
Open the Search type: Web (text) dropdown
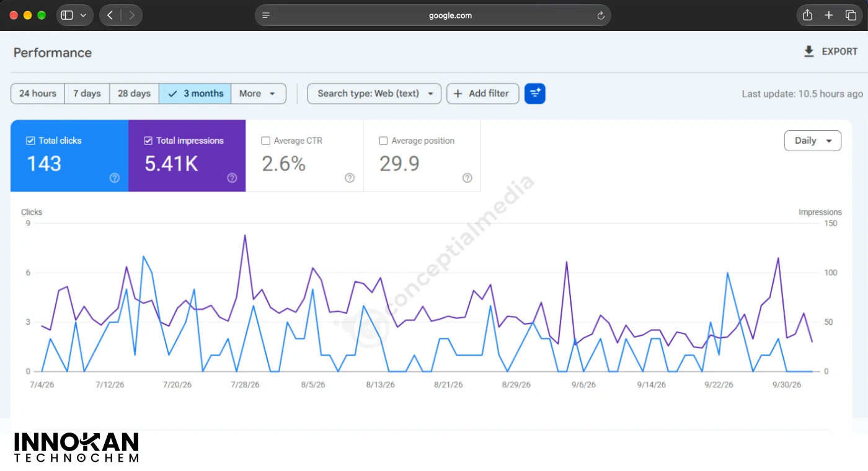[374, 94]
